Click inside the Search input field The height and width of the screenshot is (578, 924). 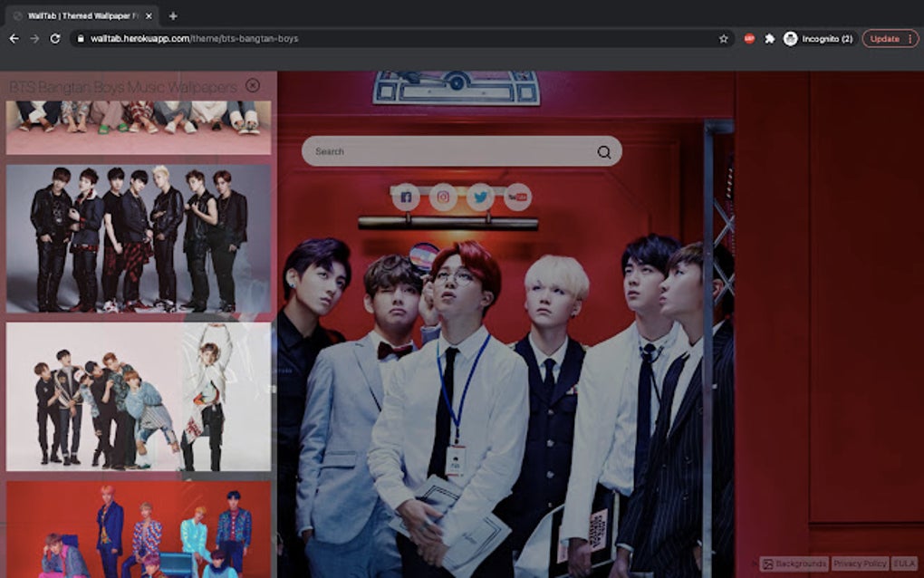[408, 151]
